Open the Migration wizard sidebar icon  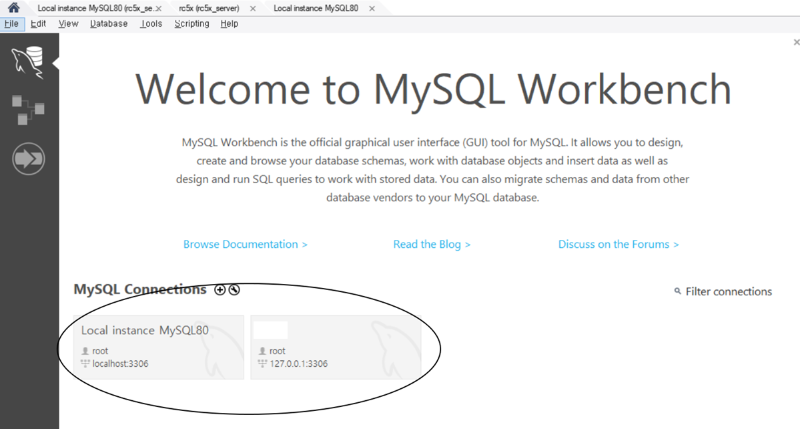28,159
